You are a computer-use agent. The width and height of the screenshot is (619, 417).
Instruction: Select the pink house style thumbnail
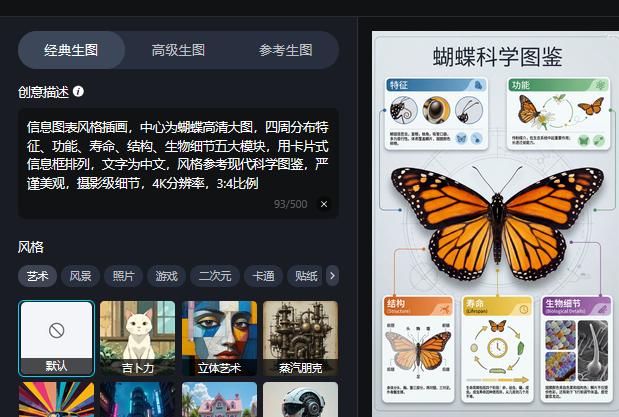pos(219,400)
